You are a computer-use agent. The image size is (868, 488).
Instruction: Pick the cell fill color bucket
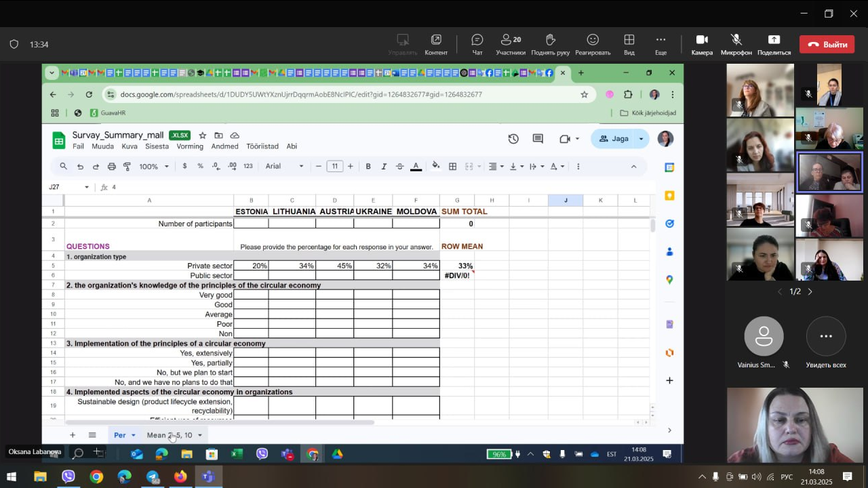click(x=435, y=167)
